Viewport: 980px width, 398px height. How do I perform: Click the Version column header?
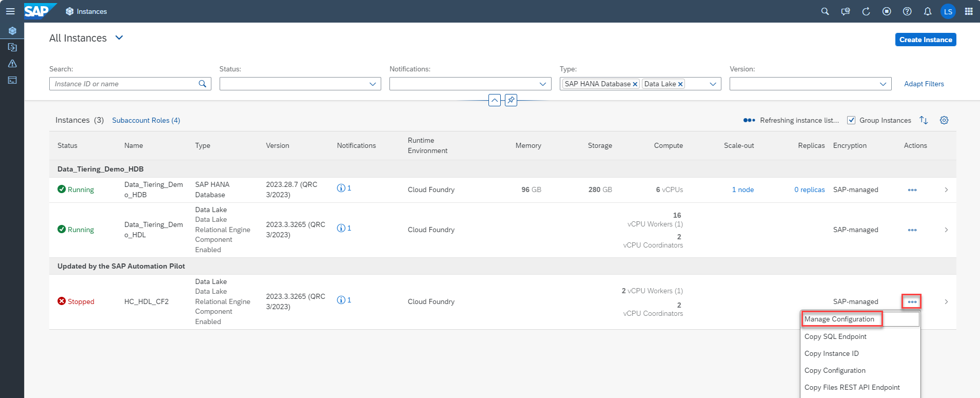pyautogui.click(x=278, y=145)
